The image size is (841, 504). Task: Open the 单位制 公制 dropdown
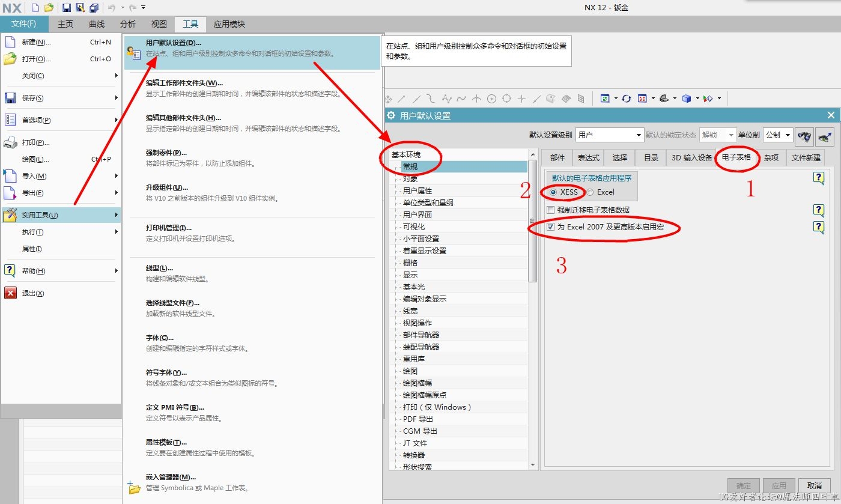pos(777,135)
